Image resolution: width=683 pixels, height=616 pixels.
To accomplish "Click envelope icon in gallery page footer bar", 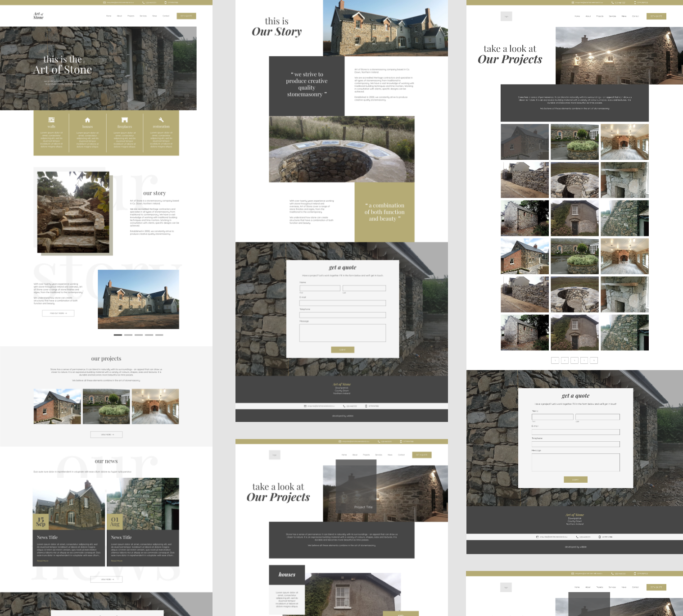I will point(538,537).
